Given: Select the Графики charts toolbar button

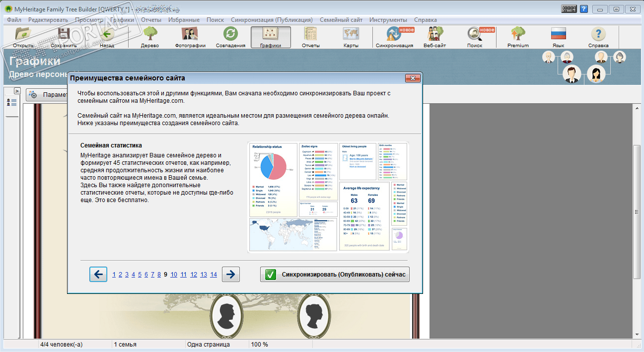Looking at the screenshot, I should point(271,37).
